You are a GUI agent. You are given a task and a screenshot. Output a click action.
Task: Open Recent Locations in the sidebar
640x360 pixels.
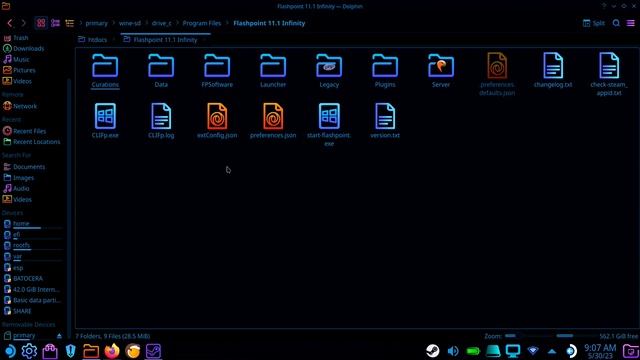pyautogui.click(x=33, y=142)
